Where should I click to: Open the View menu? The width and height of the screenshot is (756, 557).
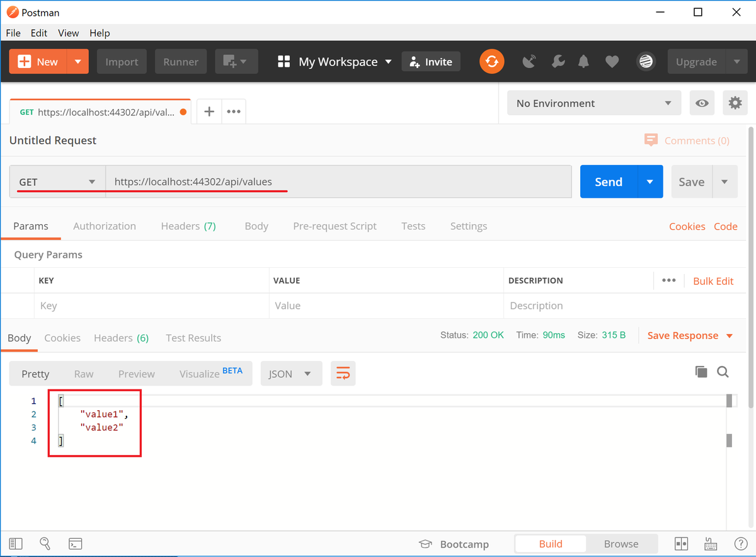pos(68,33)
